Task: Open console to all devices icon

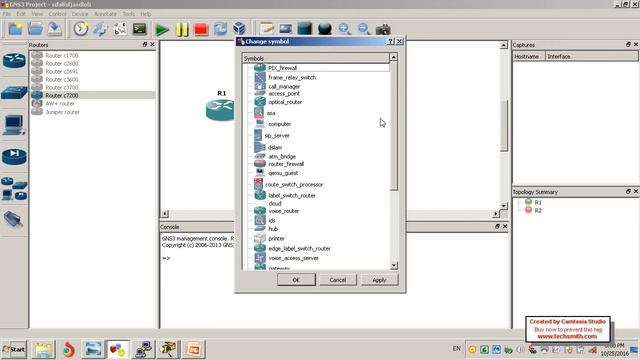Action: point(140,29)
